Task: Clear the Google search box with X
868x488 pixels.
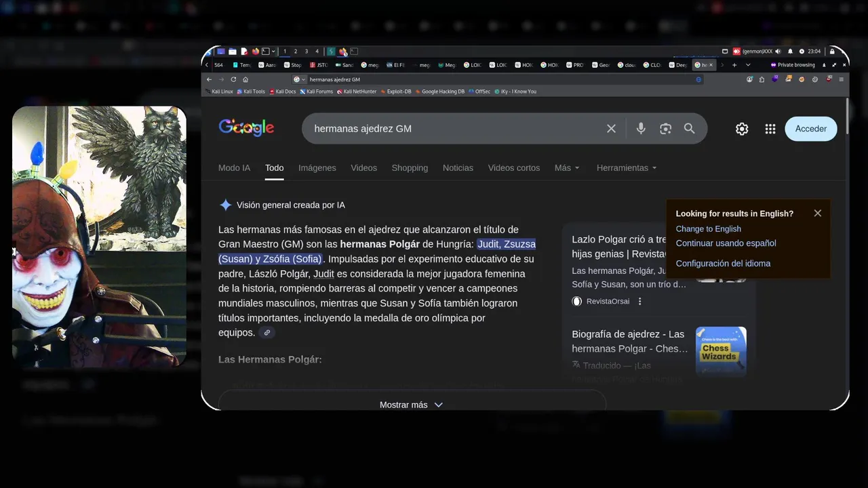Action: tap(611, 129)
